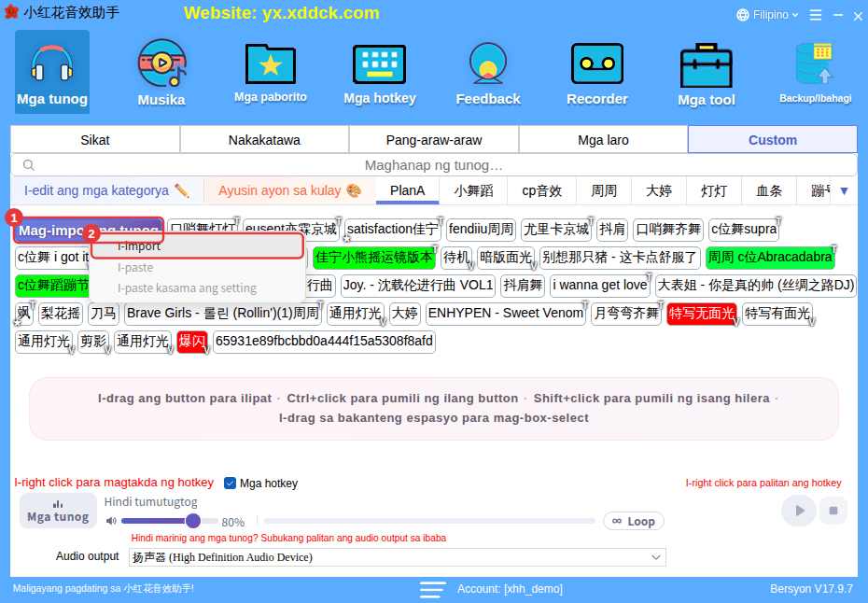868x603 pixels.
Task: Play the red 爆闪 sound button
Action: tap(192, 341)
